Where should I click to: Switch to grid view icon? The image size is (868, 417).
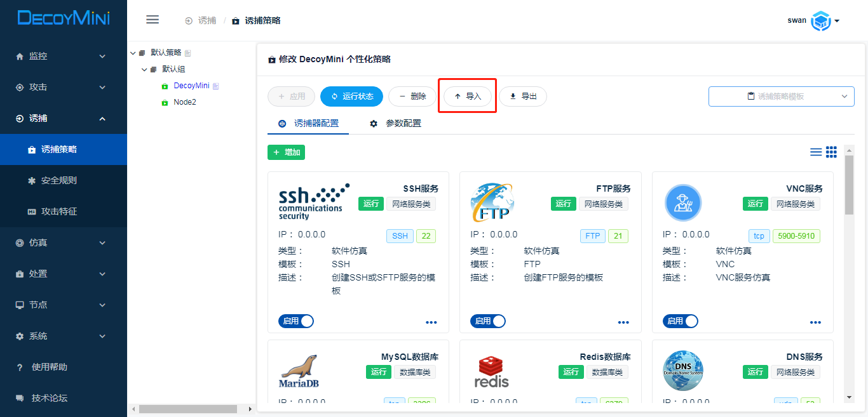(x=831, y=152)
